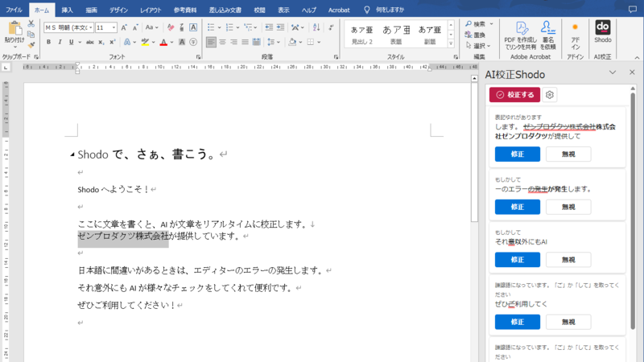The height and width of the screenshot is (362, 644).
Task: Click the numbered list icon
Action: pyautogui.click(x=229, y=27)
